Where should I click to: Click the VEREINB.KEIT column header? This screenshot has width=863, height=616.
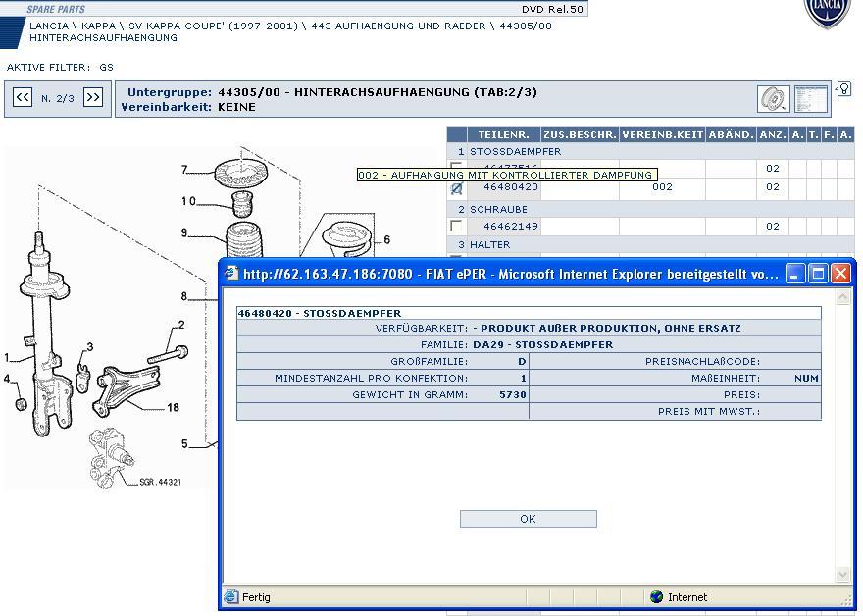coord(663,134)
